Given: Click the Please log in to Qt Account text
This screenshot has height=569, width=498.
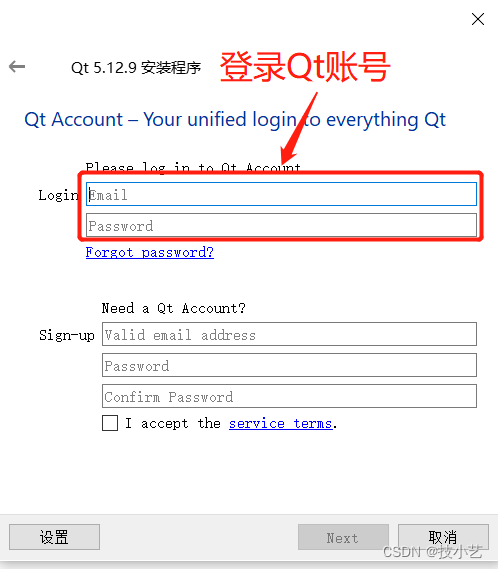Looking at the screenshot, I should [x=193, y=168].
